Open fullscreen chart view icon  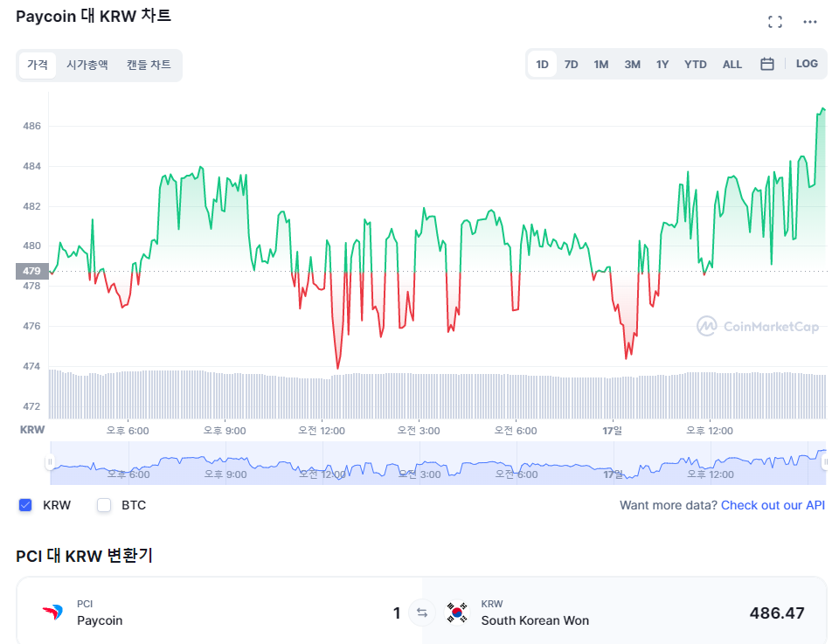click(x=775, y=22)
